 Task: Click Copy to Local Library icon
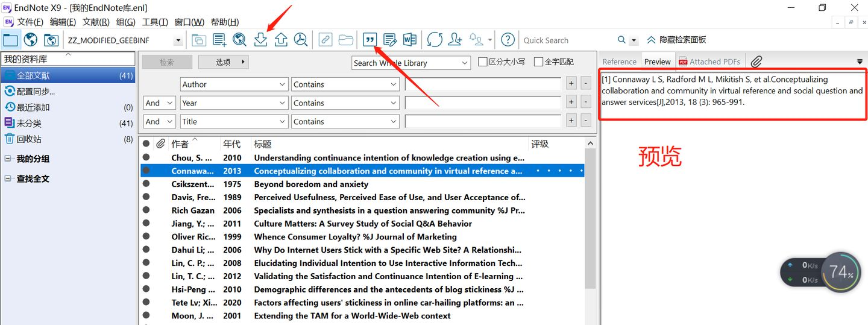[199, 40]
